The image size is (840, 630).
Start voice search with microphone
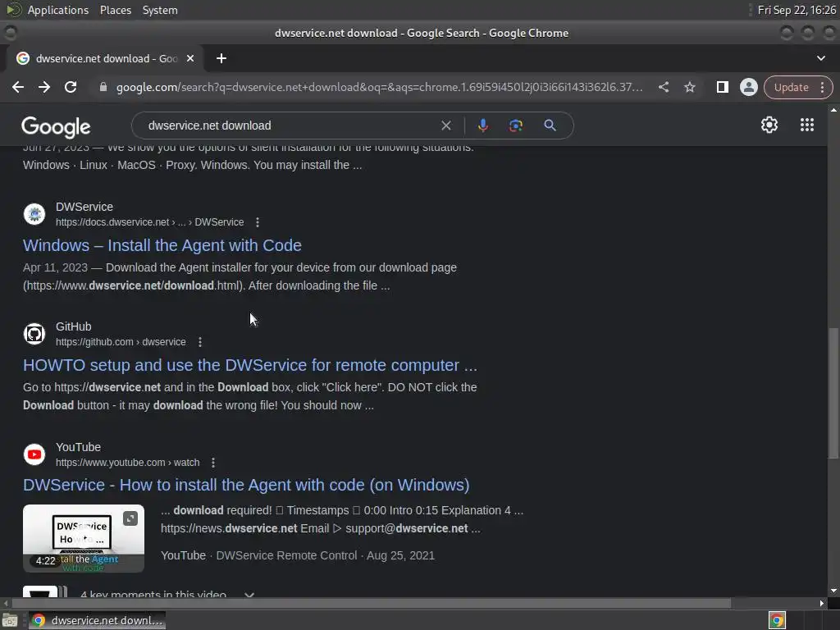click(x=482, y=126)
